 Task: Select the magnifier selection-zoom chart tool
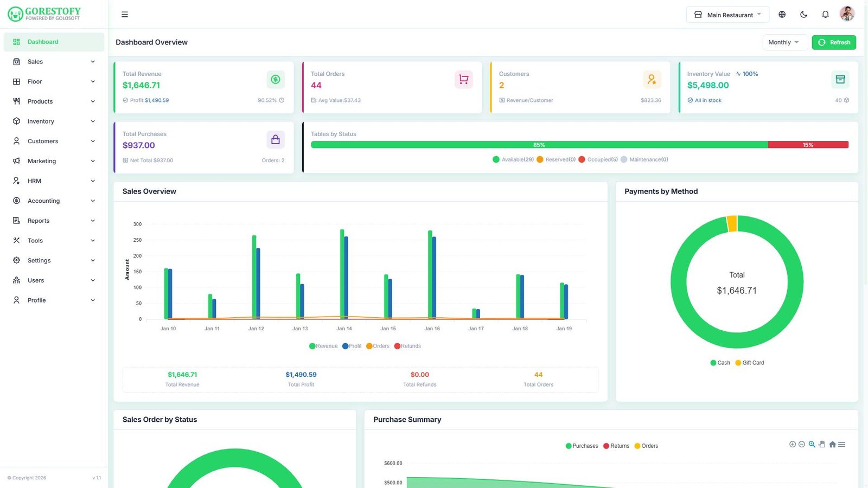click(812, 444)
